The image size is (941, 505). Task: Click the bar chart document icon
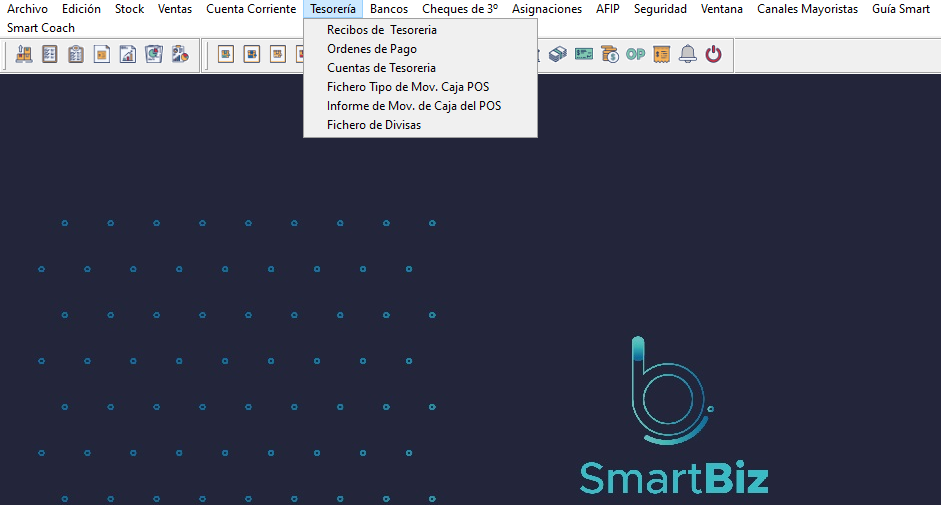point(128,55)
